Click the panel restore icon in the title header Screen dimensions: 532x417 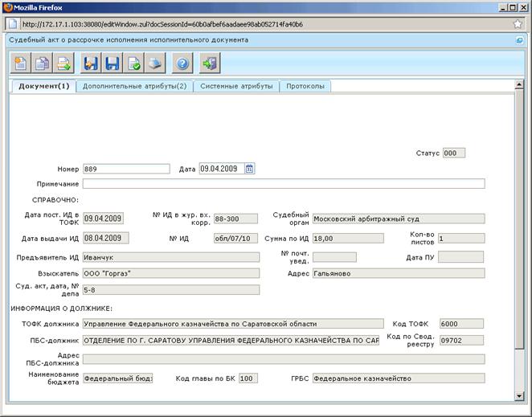coord(519,40)
